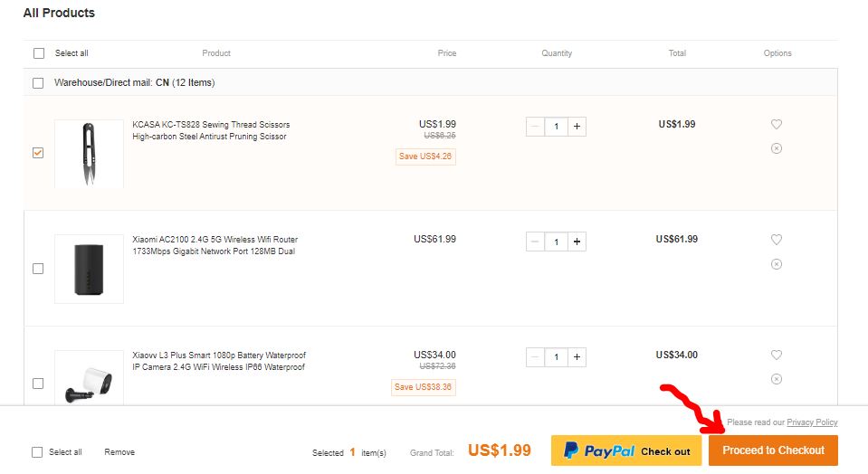This screenshot has height=474, width=868.
Task: View Xiaovv camera product thumbnail
Action: 89,378
